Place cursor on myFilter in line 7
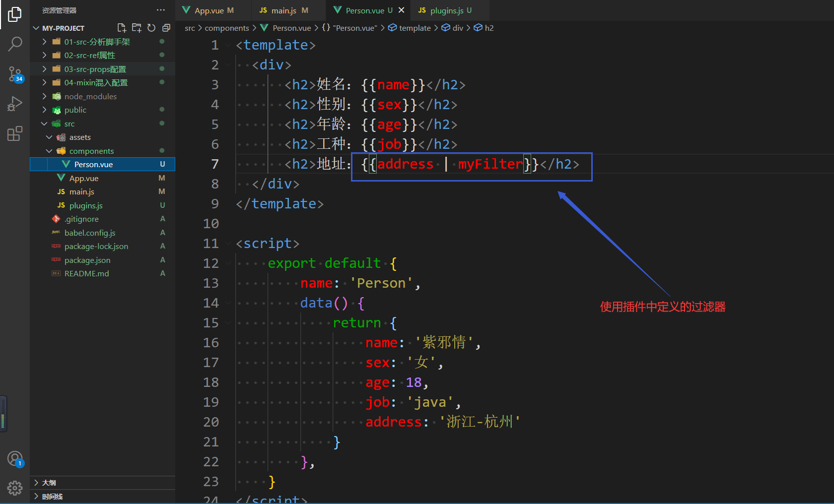The height and width of the screenshot is (504, 834). (490, 164)
